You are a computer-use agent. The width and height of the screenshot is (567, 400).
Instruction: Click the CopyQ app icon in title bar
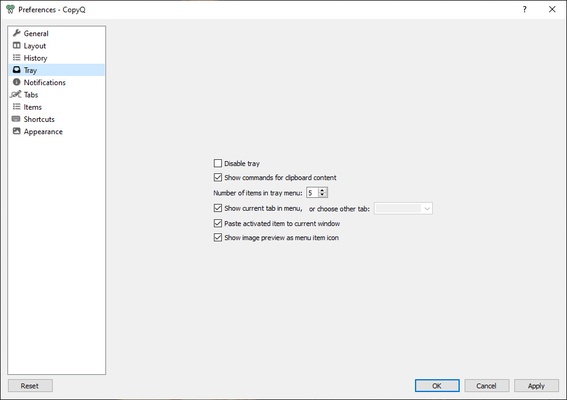(10, 9)
